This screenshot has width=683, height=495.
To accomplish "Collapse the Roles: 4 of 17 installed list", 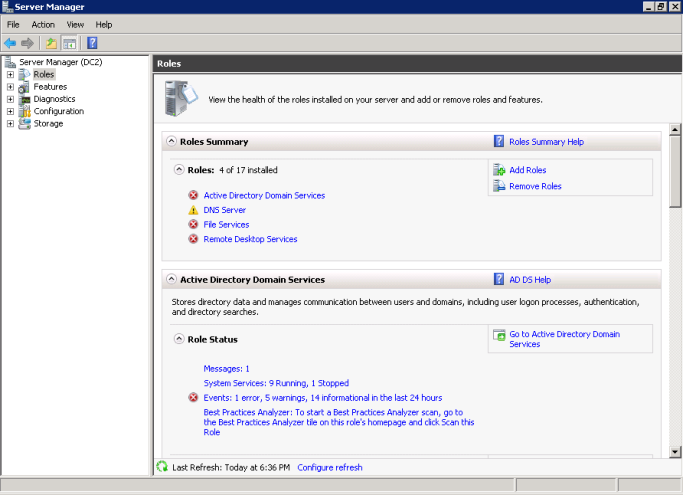I will coord(179,170).
